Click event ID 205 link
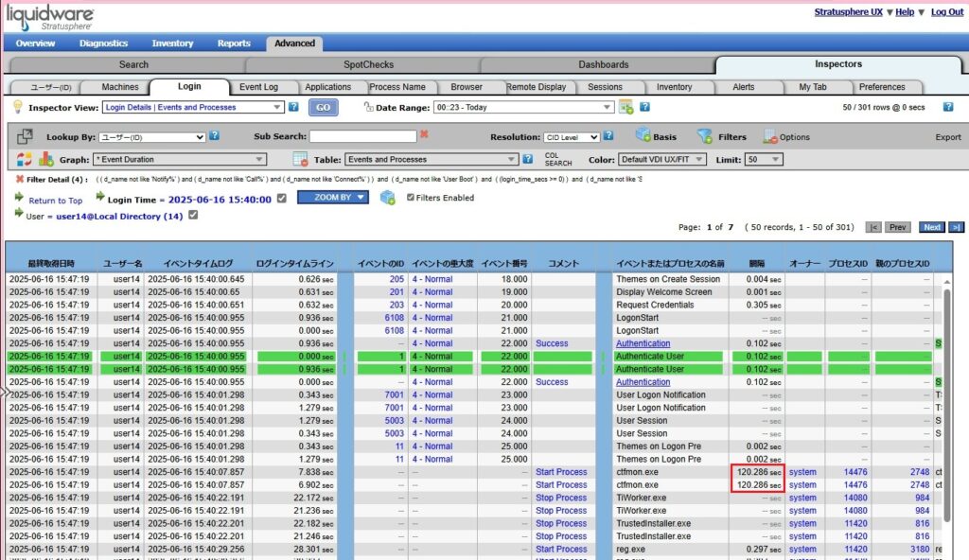 coord(396,279)
